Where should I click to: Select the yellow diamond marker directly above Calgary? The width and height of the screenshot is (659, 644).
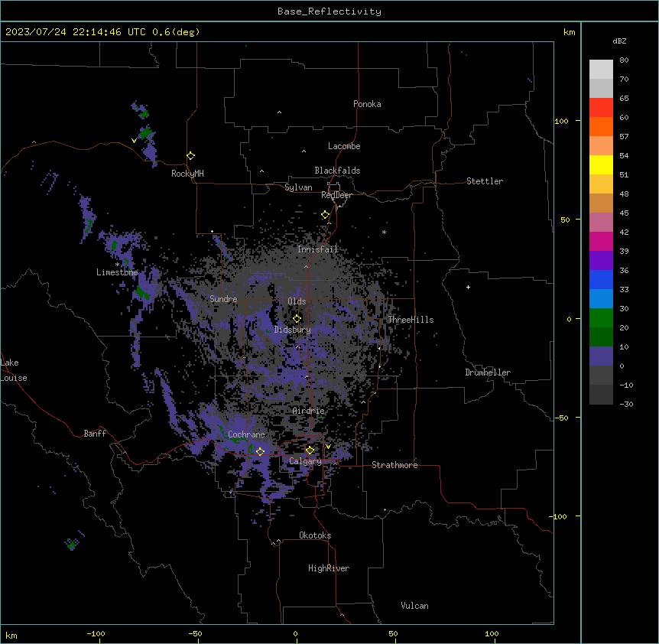[x=310, y=450]
